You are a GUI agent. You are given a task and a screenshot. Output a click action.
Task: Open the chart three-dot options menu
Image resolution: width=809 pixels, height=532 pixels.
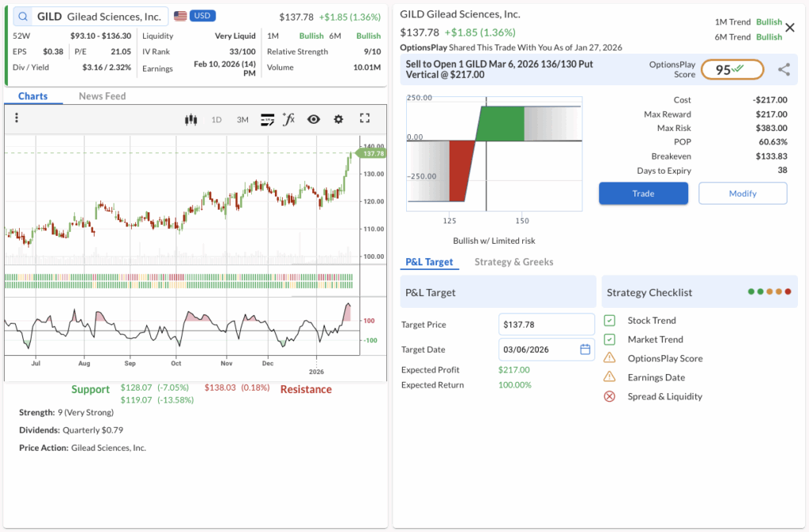pyautogui.click(x=17, y=118)
